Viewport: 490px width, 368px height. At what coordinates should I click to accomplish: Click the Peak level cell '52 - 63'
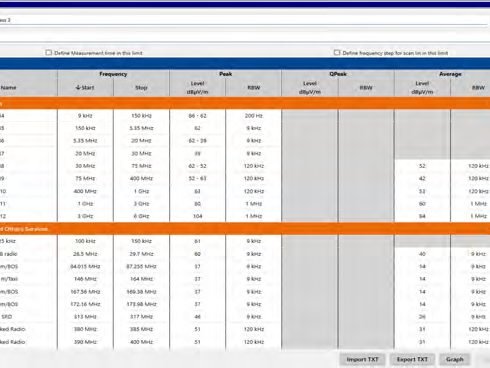point(197,178)
